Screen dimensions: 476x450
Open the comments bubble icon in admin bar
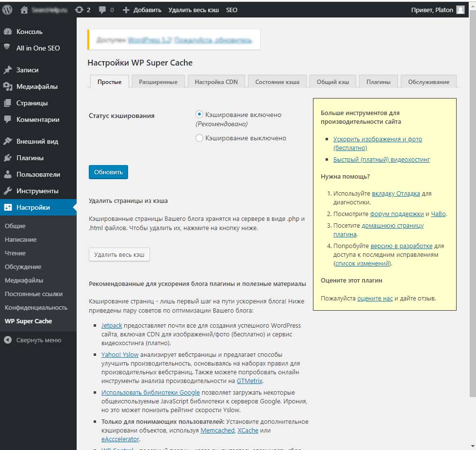coord(102,10)
